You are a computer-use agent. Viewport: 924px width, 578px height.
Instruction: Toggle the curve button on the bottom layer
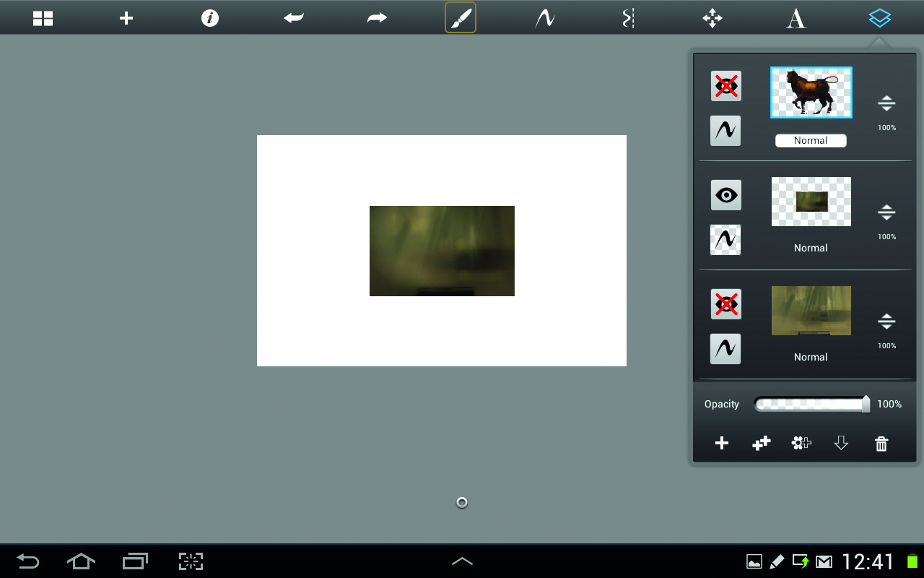click(725, 349)
